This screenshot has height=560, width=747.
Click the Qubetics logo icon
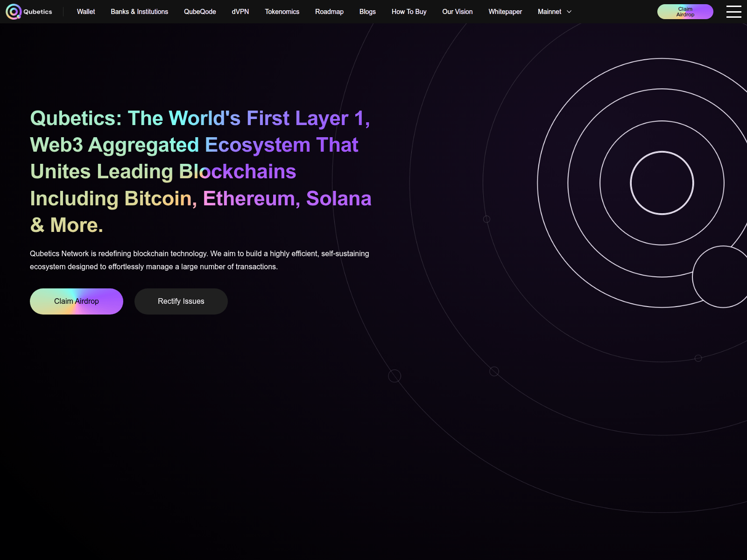tap(14, 12)
